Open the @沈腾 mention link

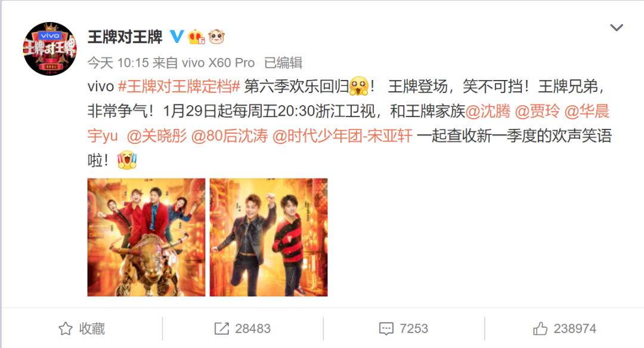point(488,111)
